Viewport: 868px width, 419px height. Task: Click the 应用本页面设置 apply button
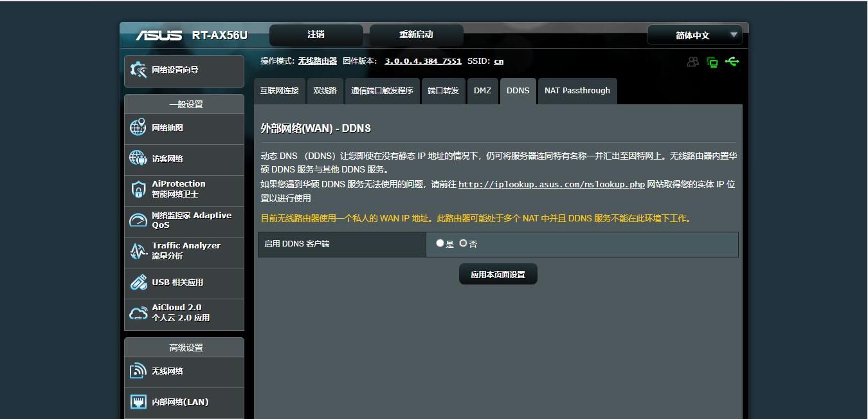498,274
